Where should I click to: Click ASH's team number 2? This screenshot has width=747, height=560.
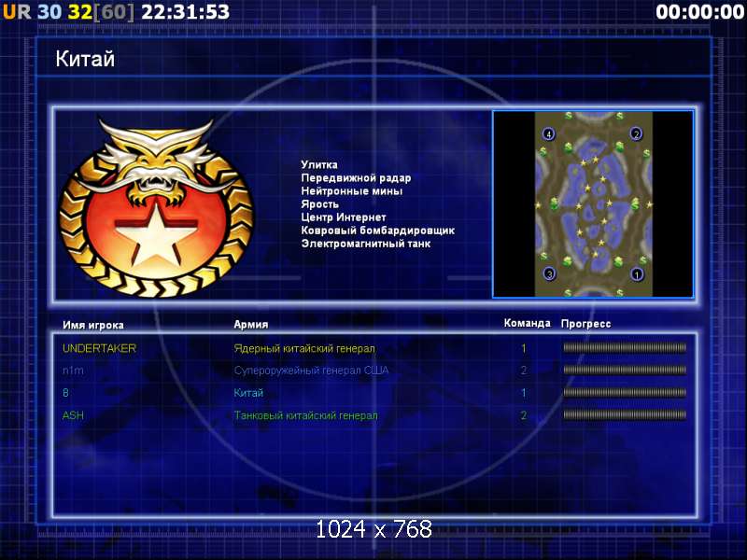[x=524, y=415]
